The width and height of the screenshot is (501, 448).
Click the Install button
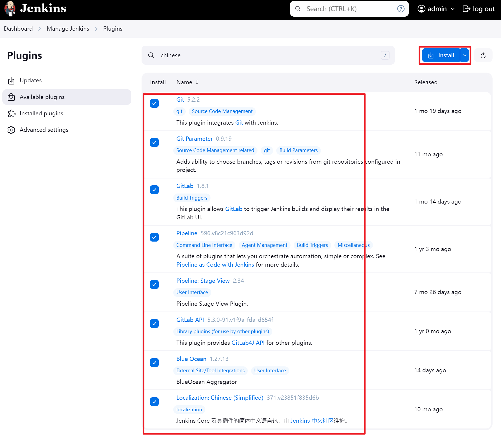441,55
